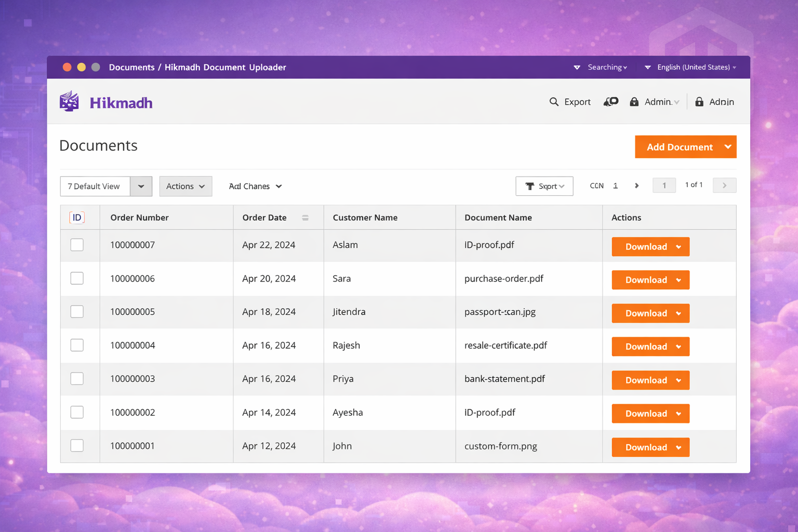Sort by the Customer Name column header
Image resolution: width=798 pixels, height=532 pixels.
tap(365, 218)
